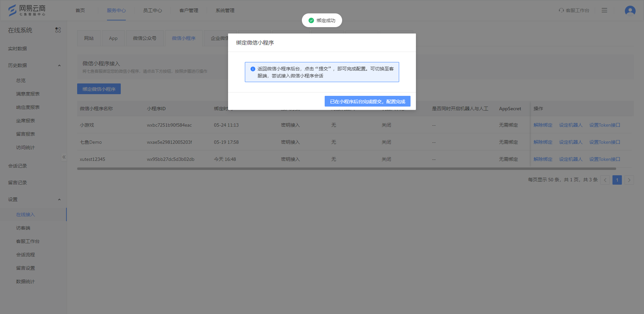644x314 pixels.
Task: Click the AppSecret column header
Action: pyautogui.click(x=510, y=109)
